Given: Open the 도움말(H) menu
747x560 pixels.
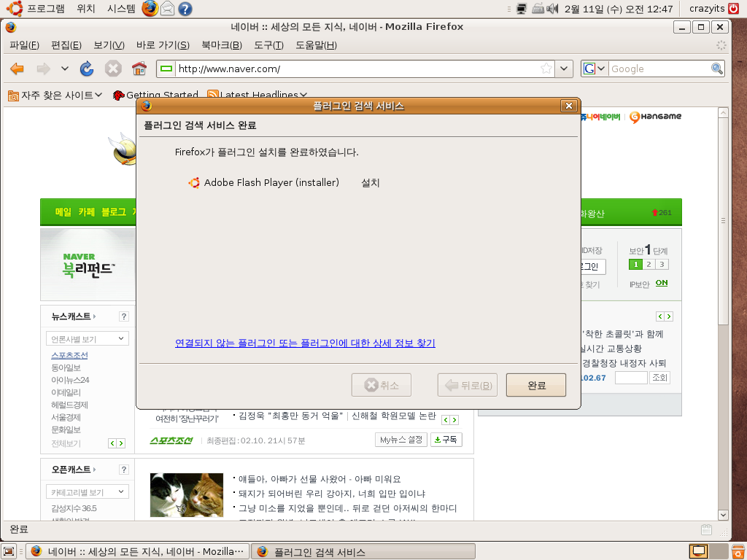Looking at the screenshot, I should pos(317,45).
